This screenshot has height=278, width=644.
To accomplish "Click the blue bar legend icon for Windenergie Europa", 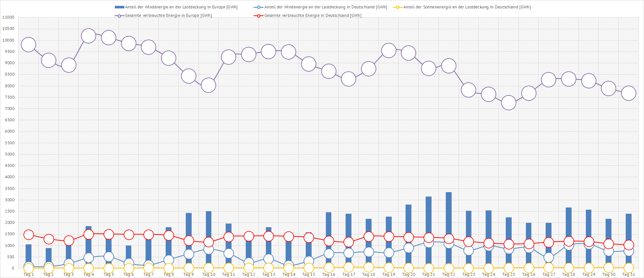I will click(x=119, y=7).
